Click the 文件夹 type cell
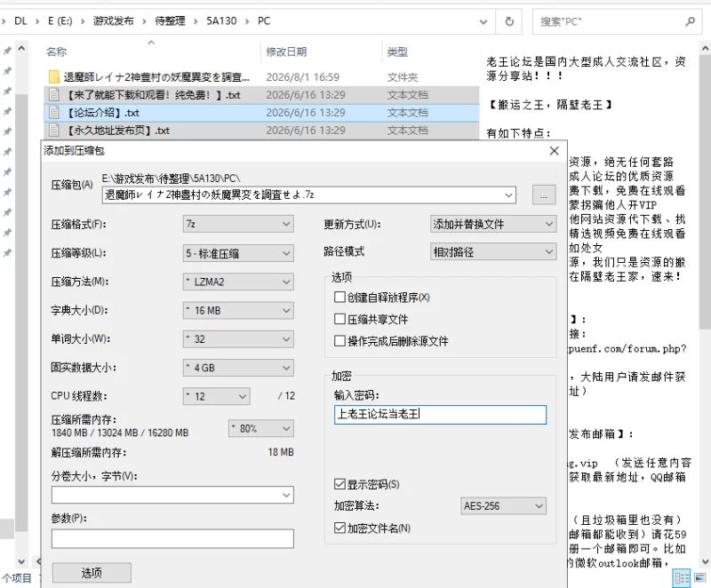The width and height of the screenshot is (711, 588). [403, 77]
